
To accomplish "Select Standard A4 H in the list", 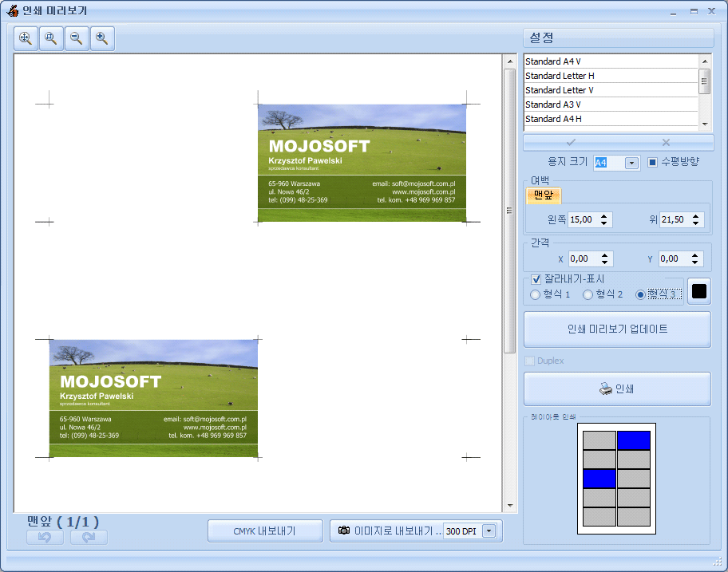I will click(x=611, y=119).
